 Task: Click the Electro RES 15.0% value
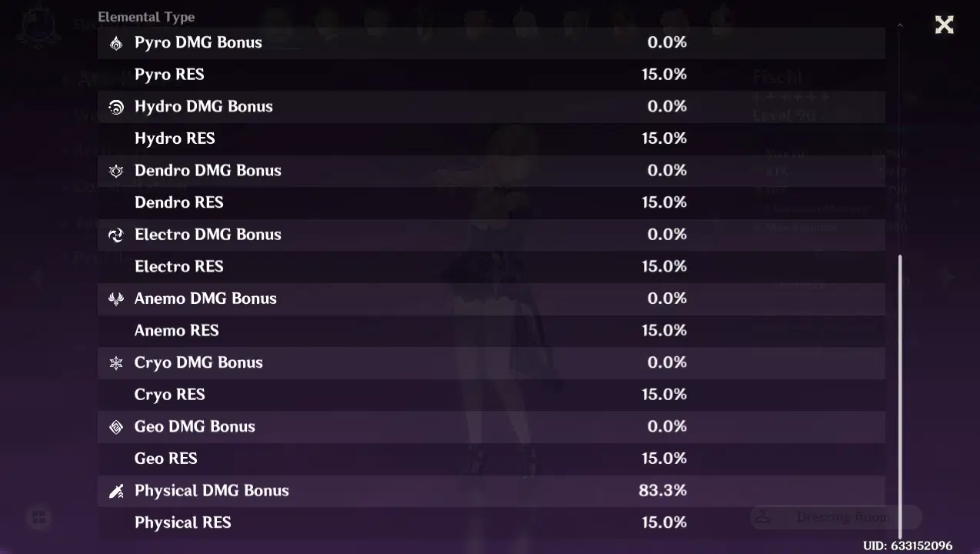[x=664, y=266]
